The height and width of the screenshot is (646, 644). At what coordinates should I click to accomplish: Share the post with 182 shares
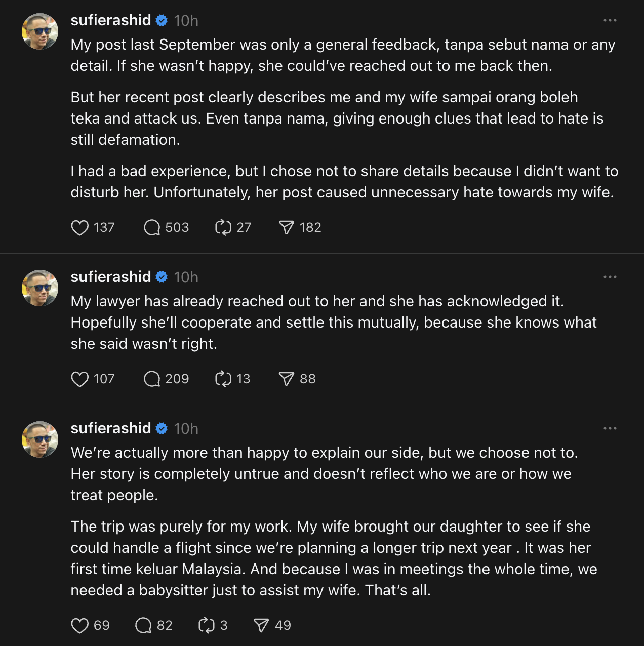pos(286,228)
